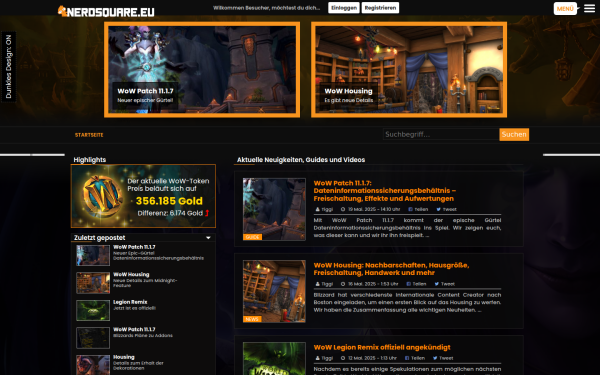The image size is (600, 375).
Task: Click the Einloggen button
Action: coord(344,8)
